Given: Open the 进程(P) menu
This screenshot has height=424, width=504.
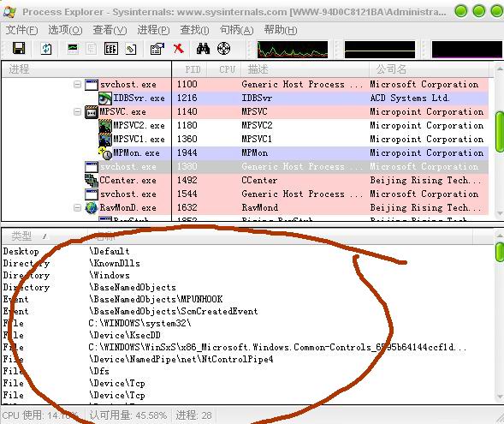Looking at the screenshot, I should click(153, 30).
